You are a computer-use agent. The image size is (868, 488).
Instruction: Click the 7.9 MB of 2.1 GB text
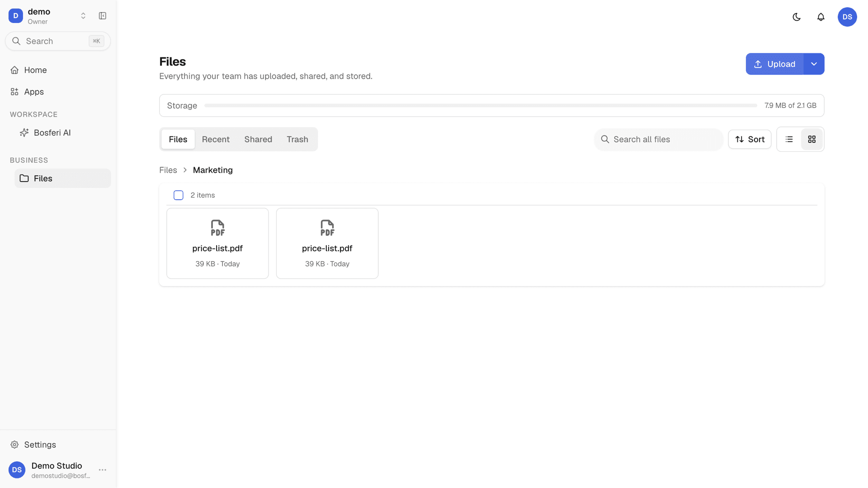pos(790,106)
